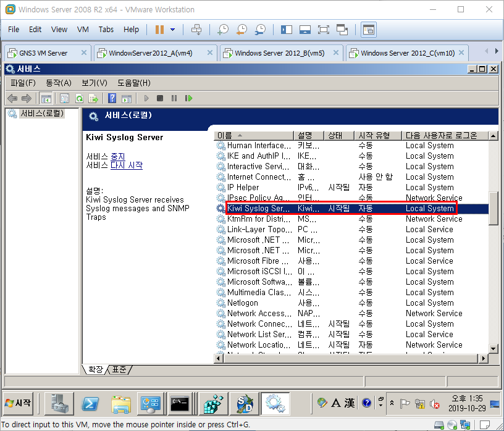Click the export list toolbar icon

pos(93,98)
